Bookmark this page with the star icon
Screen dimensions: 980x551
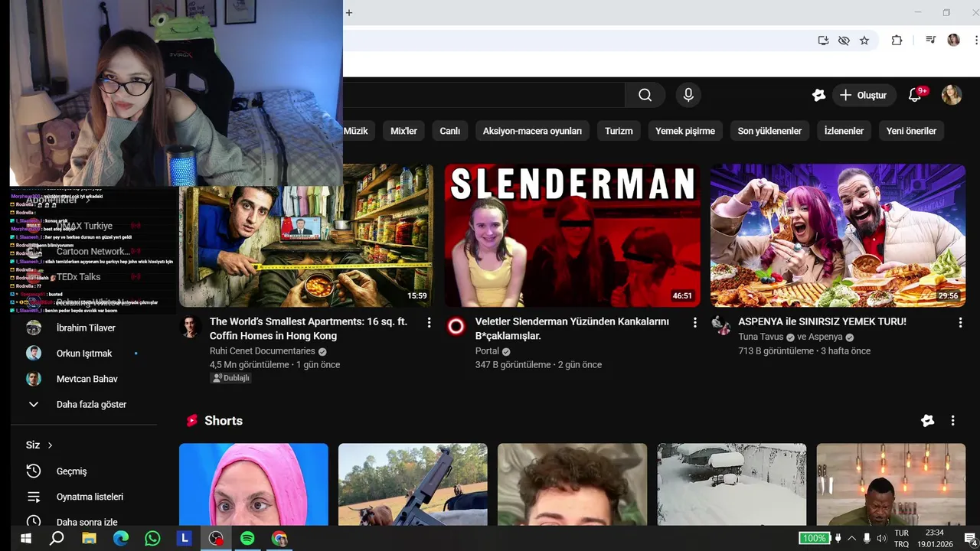(x=864, y=41)
